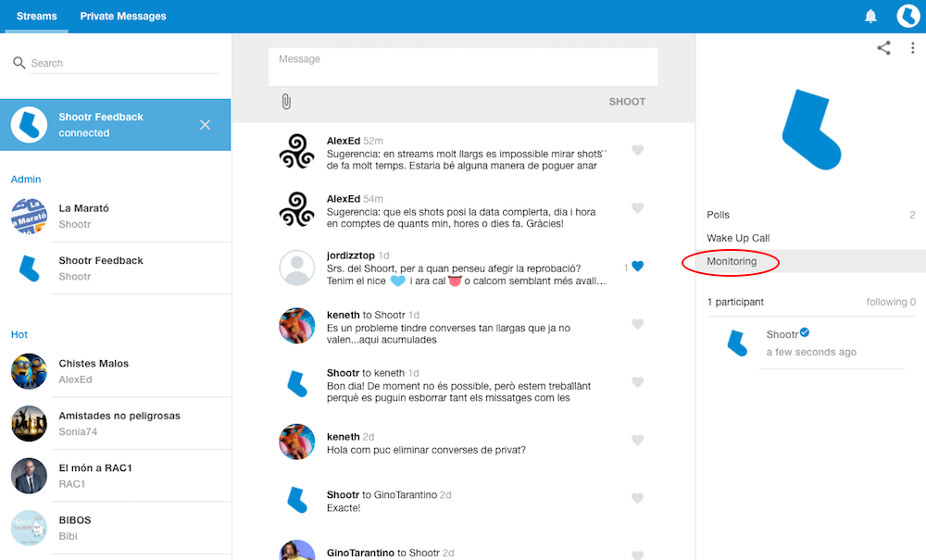Open Amistades no peligrosas stream
The height and width of the screenshot is (560, 926).
pos(115,423)
